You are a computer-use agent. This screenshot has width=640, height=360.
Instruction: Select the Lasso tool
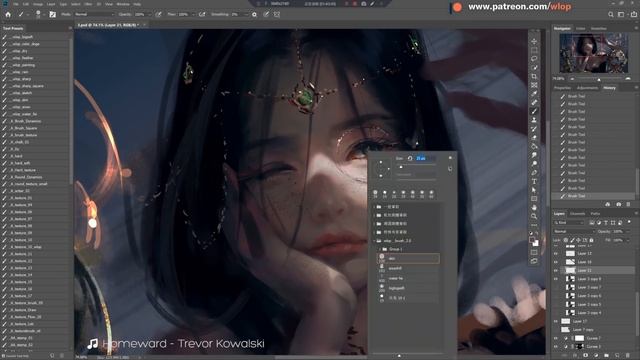click(534, 59)
